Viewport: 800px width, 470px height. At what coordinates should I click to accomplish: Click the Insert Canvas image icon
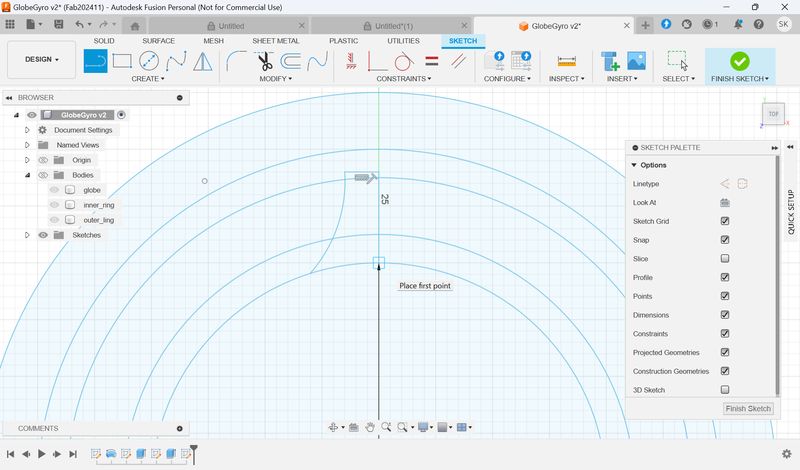[x=636, y=61]
